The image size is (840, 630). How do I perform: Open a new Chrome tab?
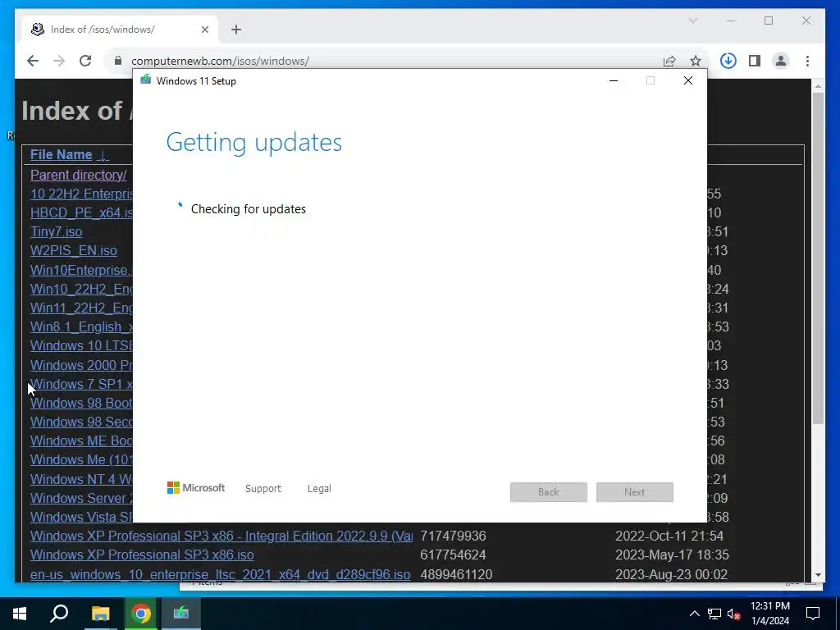[236, 30]
